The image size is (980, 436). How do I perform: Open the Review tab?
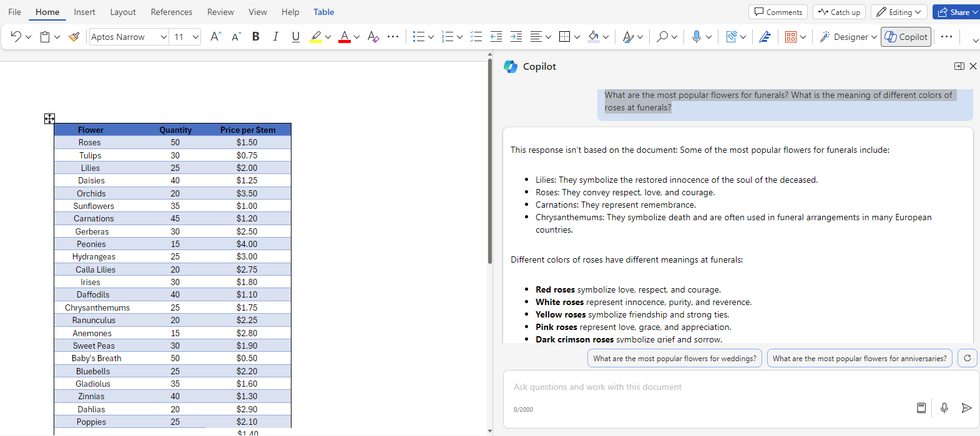(220, 12)
